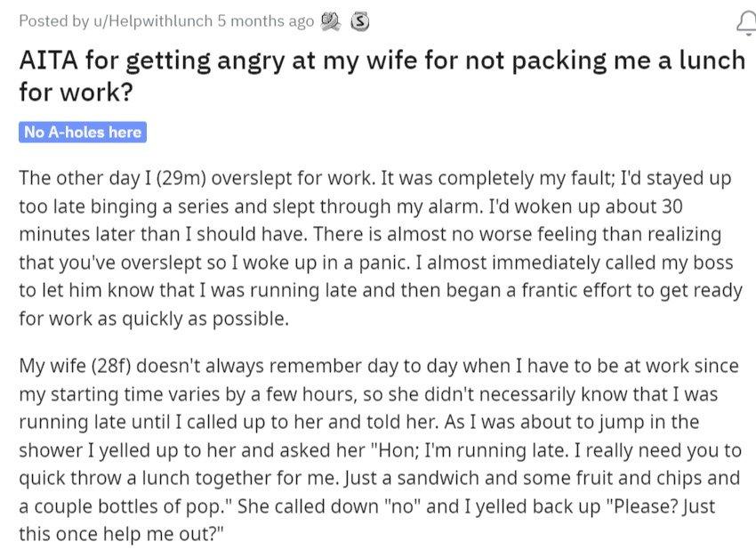
Task: Click the 'Posted by' label text
Action: pos(54,21)
